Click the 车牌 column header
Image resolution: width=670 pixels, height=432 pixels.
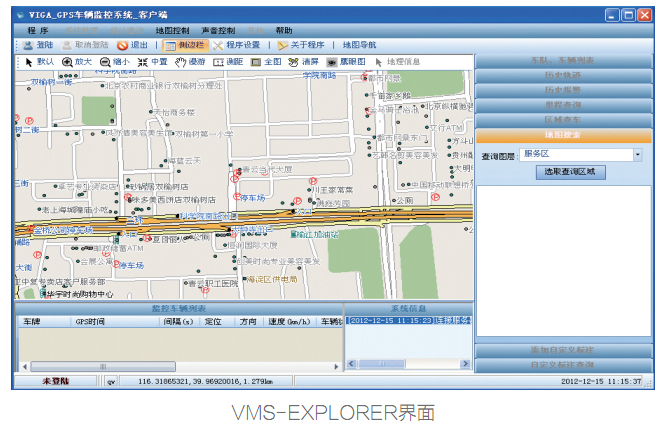coord(44,322)
